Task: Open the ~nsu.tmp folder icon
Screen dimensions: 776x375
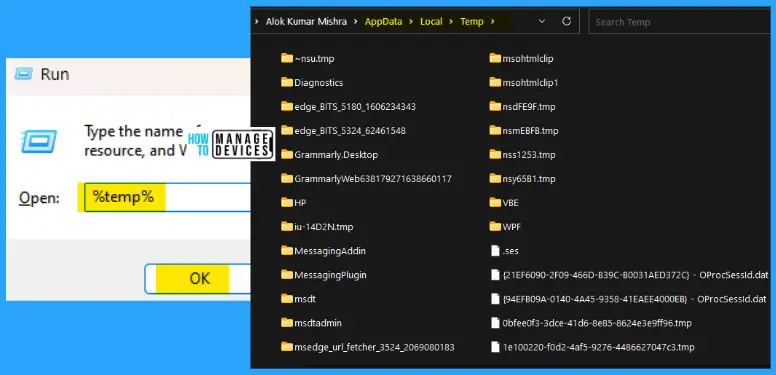Action: [287, 58]
